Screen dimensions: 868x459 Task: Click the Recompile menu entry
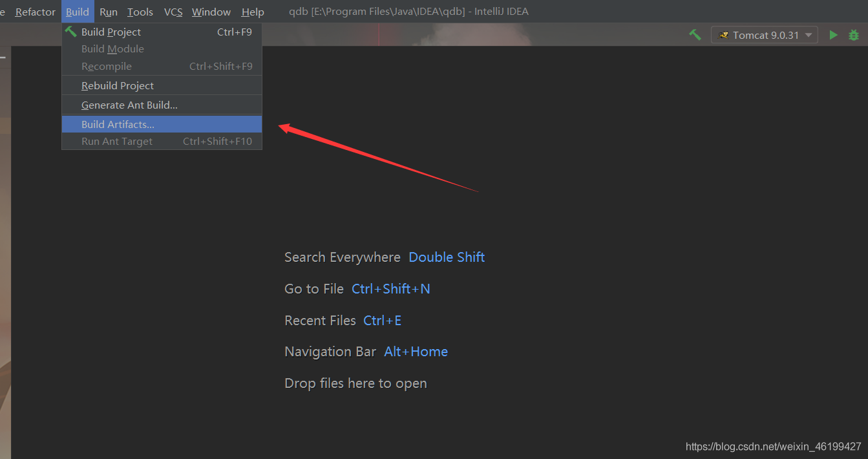[x=162, y=66]
